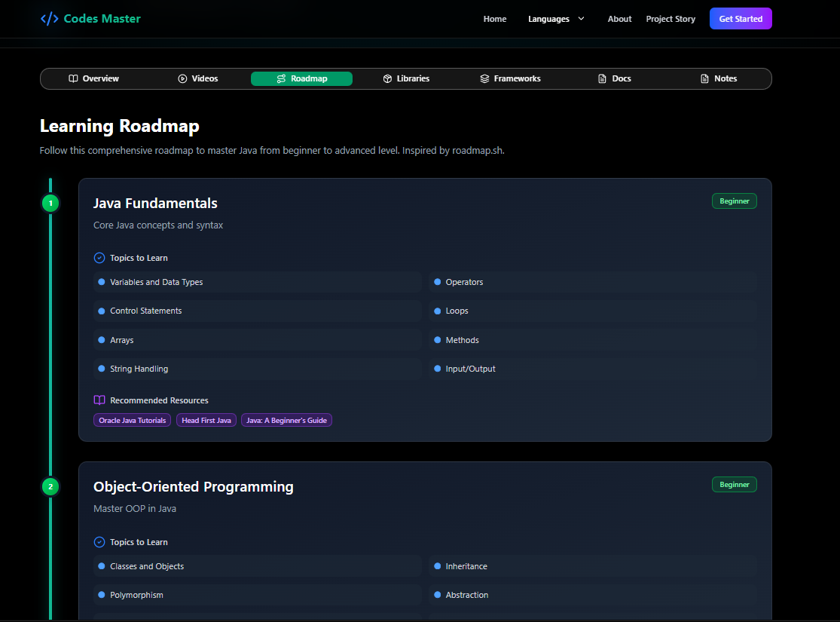Click the file icon beside Notes
Image resolution: width=840 pixels, height=622 pixels.
point(705,79)
